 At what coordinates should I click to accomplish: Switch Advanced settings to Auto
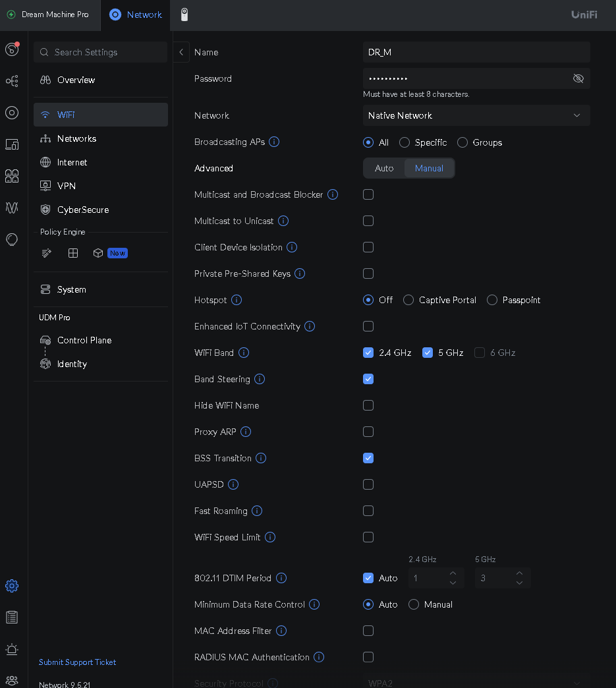[x=384, y=168]
